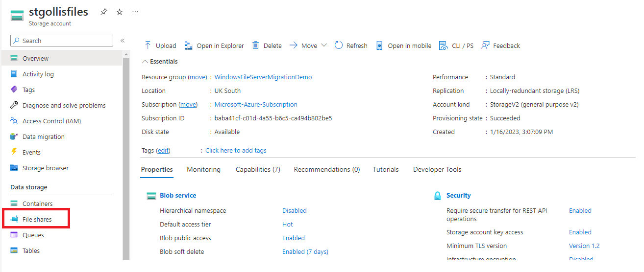Image resolution: width=644 pixels, height=272 pixels.
Task: Click move link next to Subscription
Action: click(x=188, y=105)
